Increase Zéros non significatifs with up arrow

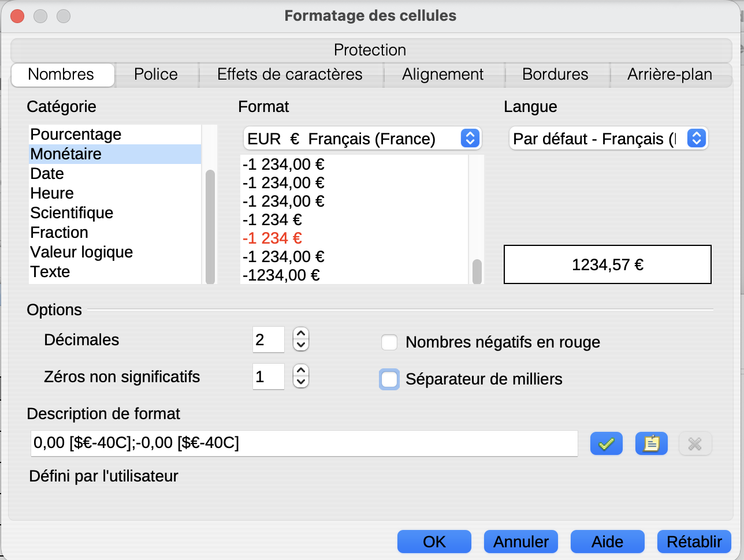click(x=301, y=371)
